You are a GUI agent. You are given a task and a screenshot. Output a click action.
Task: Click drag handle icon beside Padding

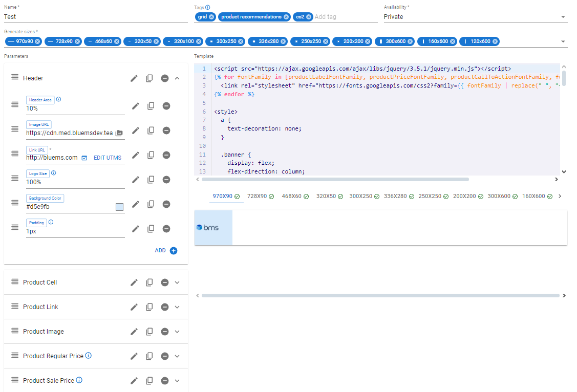pos(15,227)
